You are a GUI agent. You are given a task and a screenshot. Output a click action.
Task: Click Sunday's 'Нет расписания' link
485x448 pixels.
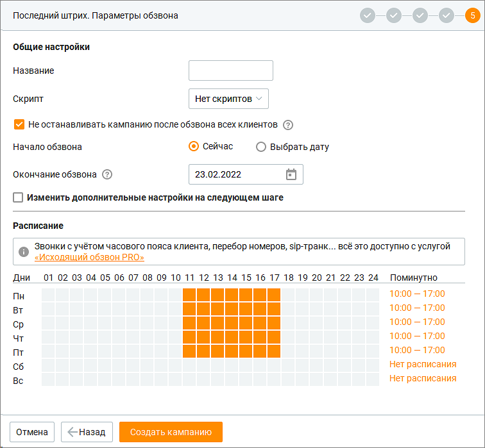tap(423, 379)
